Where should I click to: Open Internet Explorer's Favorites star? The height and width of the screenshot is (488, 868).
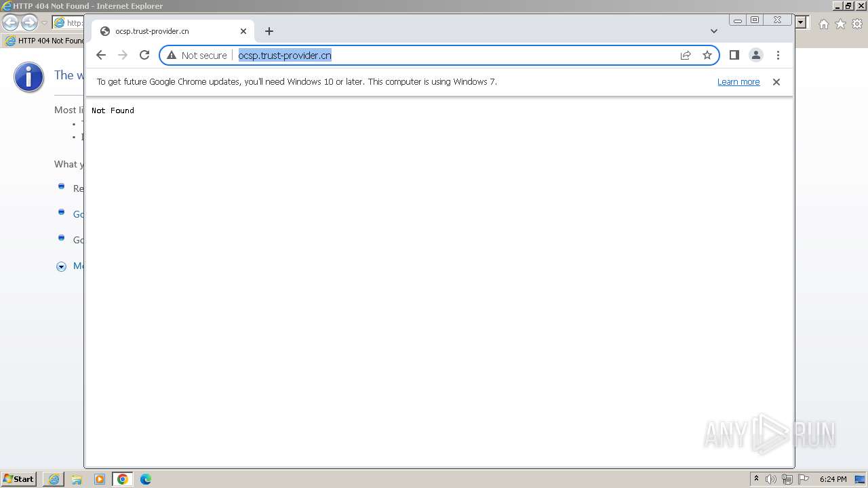840,24
